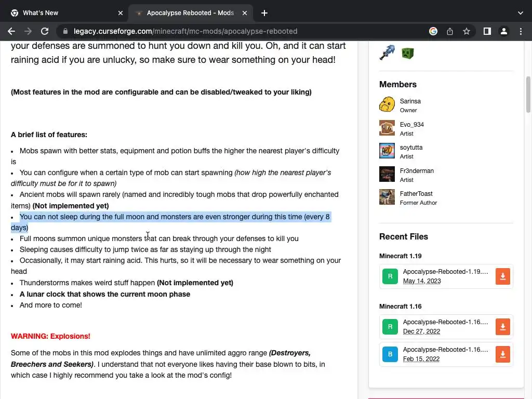
Task: View site information lock icon
Action: coord(65,31)
